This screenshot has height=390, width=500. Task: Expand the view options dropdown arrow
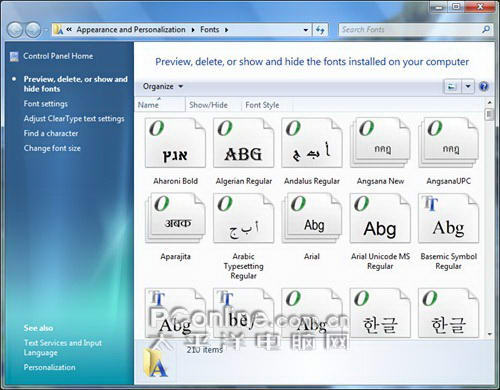click(468, 87)
